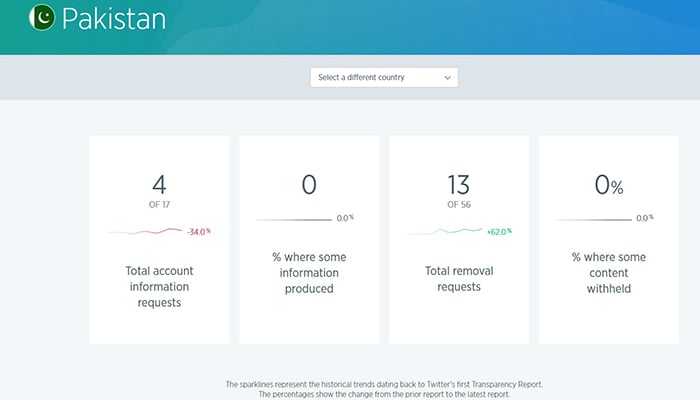Click 'Total removal requests' label

(459, 279)
